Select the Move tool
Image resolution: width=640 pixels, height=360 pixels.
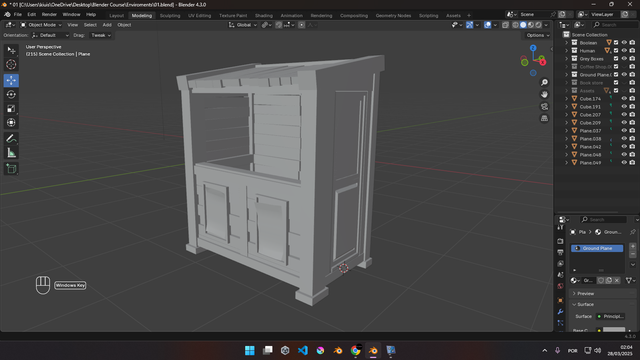pos(11,80)
